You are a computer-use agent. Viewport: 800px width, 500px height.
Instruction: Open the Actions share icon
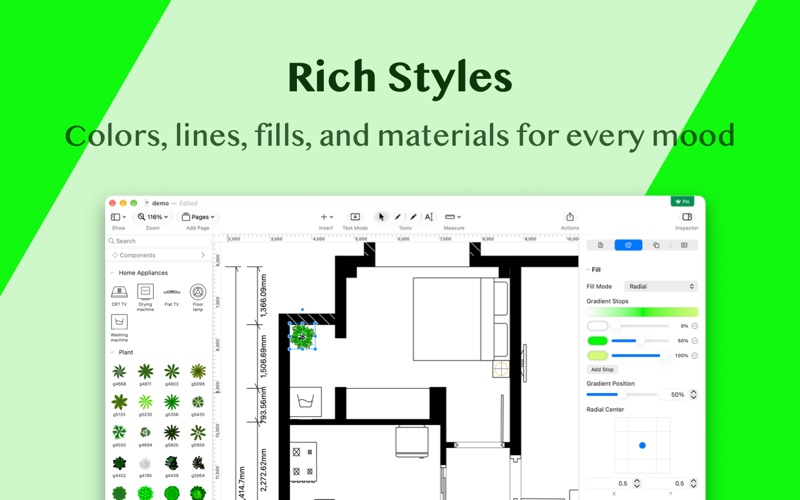(x=570, y=217)
